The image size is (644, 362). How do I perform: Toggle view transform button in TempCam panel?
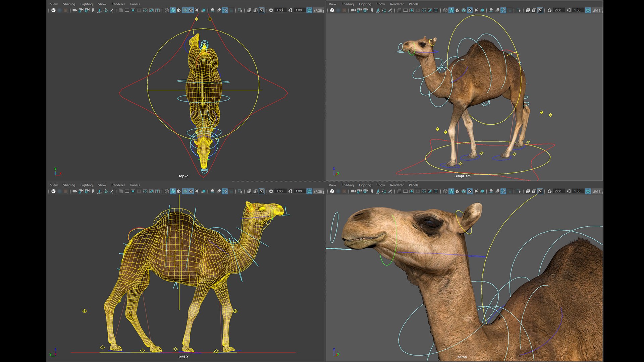coord(588,10)
